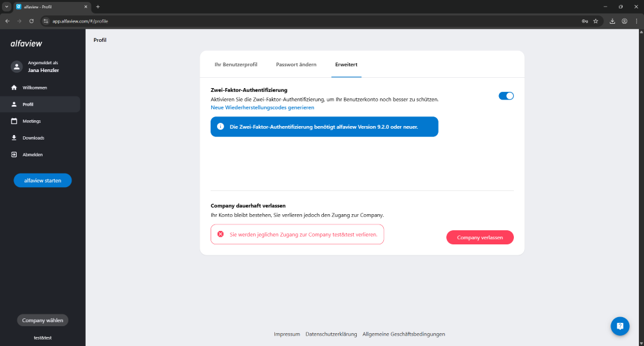
Task: Click the Company wählen button
Action: 43,320
